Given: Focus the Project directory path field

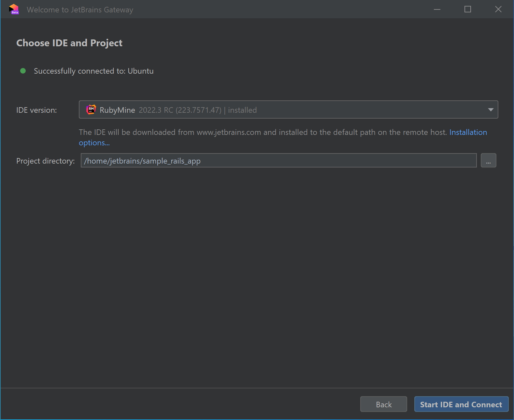Looking at the screenshot, I should coord(278,161).
